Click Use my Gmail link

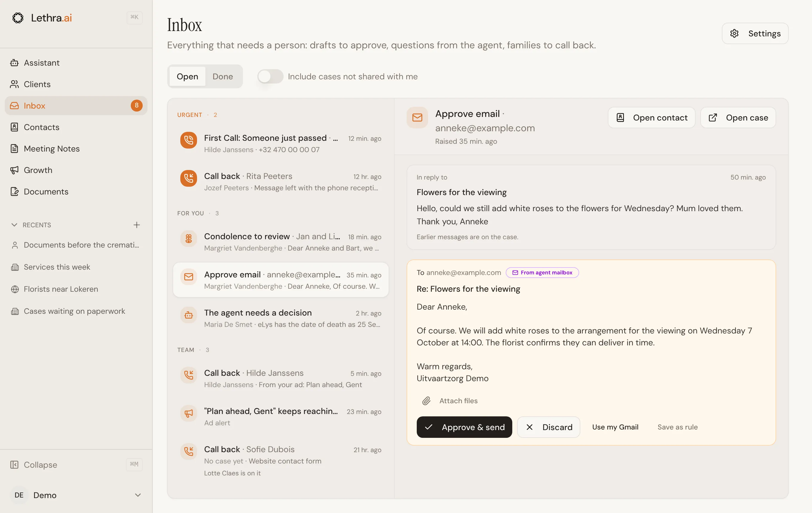point(615,427)
